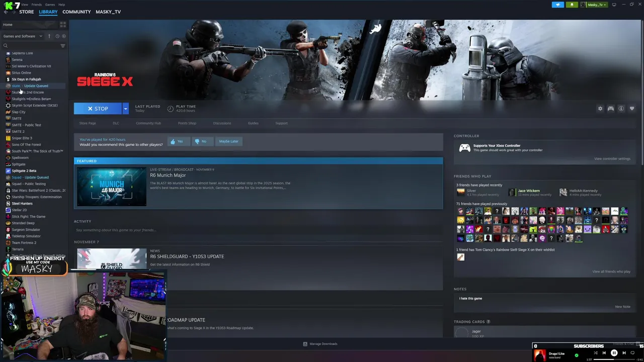Open R6 Munich Major featured thumbnail
The width and height of the screenshot is (644, 362).
(x=112, y=187)
